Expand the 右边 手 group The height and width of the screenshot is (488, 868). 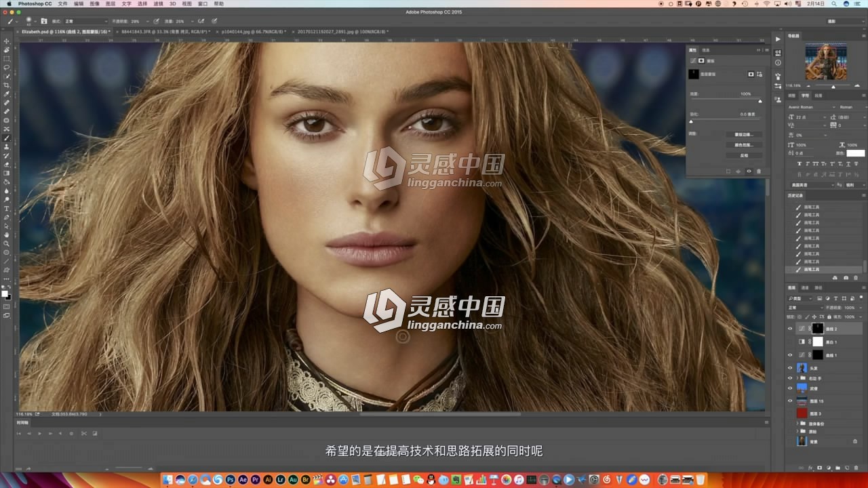(x=798, y=378)
